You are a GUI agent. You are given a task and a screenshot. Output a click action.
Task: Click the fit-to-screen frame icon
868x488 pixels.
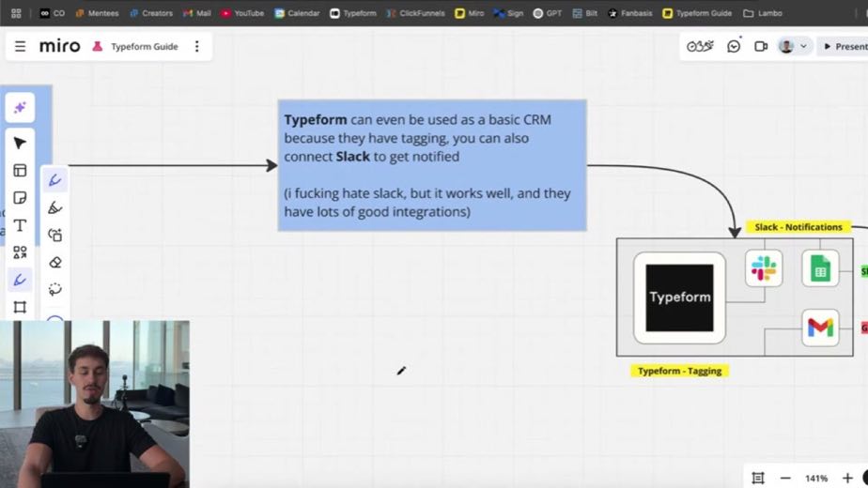tap(758, 478)
